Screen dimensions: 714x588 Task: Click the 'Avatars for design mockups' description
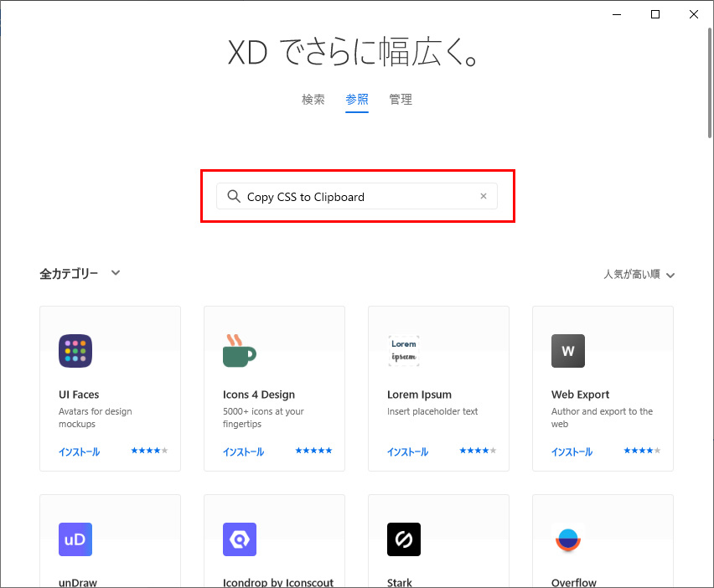(96, 418)
